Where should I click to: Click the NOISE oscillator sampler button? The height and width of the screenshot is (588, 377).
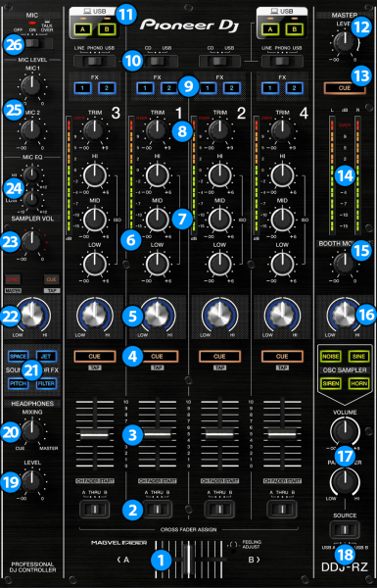point(330,357)
